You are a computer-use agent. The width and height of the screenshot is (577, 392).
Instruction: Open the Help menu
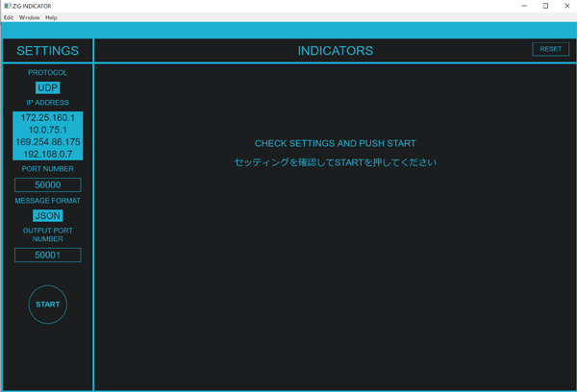tap(51, 17)
